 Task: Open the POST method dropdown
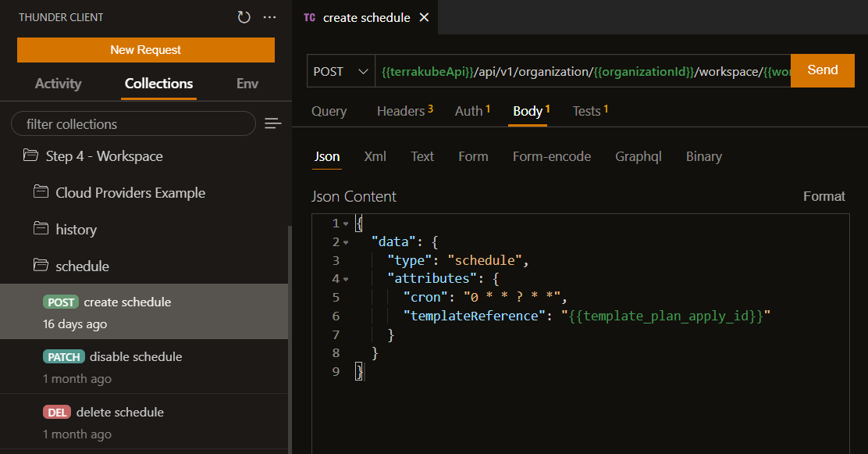(340, 71)
